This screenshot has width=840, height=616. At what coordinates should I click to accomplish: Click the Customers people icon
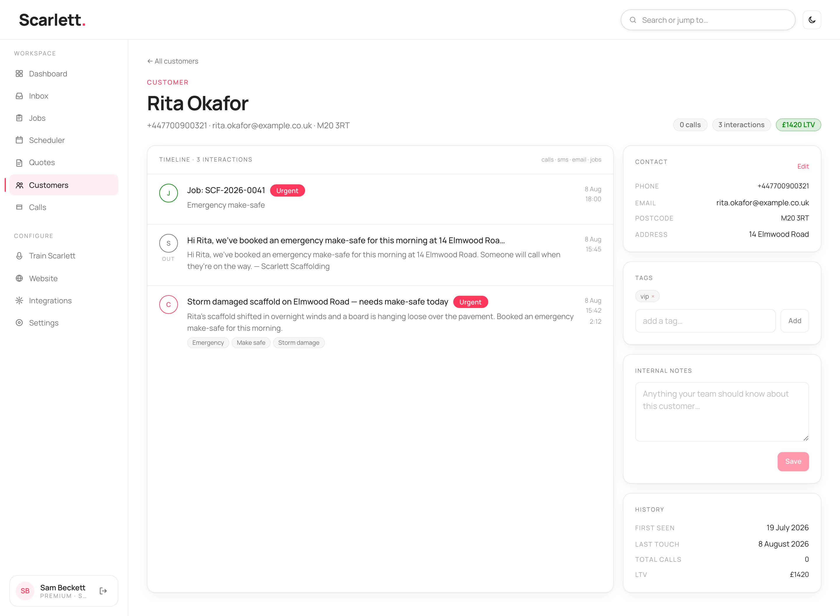pyautogui.click(x=19, y=185)
